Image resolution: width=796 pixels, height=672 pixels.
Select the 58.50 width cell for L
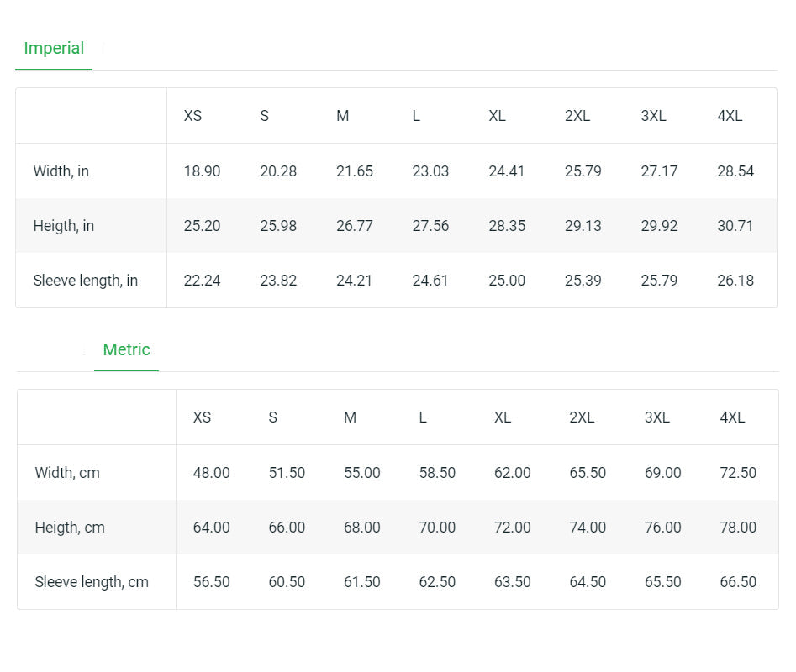[x=437, y=473]
